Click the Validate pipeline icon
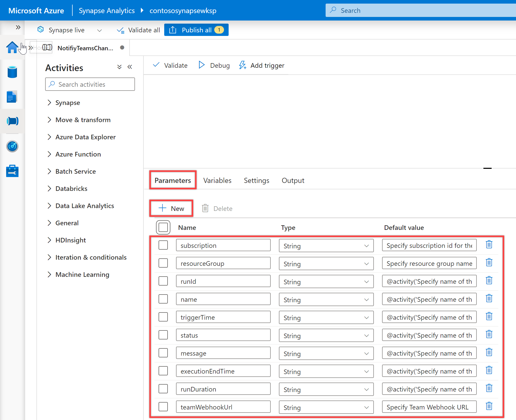516x420 pixels. (x=171, y=65)
